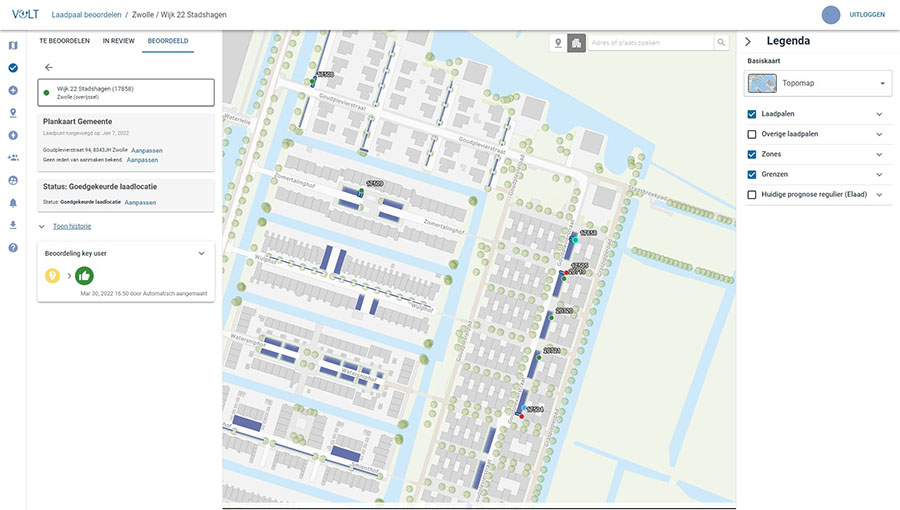Switch to the IN REVIEW tab
900x510 pixels.
coord(118,41)
